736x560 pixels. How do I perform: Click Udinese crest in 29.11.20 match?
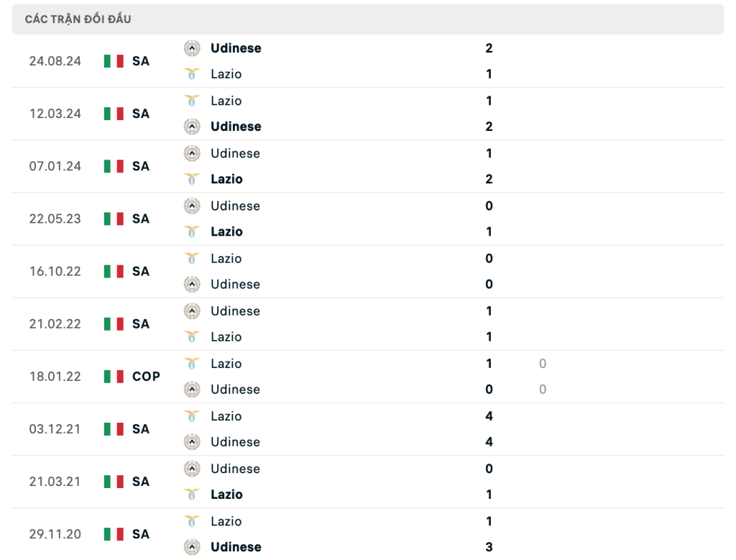tap(192, 547)
